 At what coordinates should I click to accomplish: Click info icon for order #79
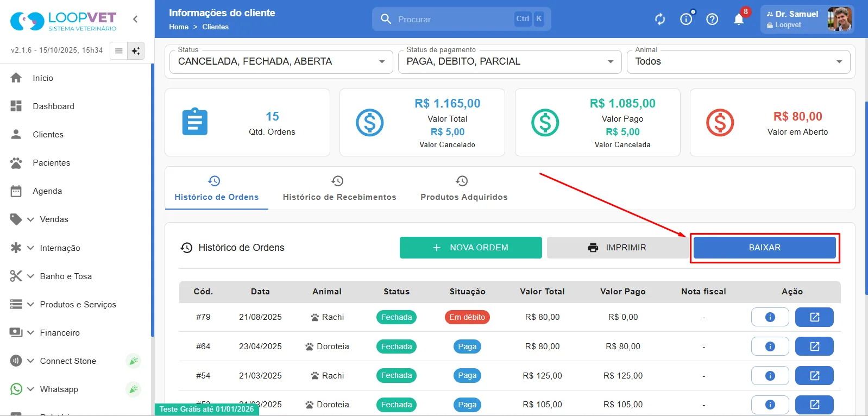(x=770, y=317)
